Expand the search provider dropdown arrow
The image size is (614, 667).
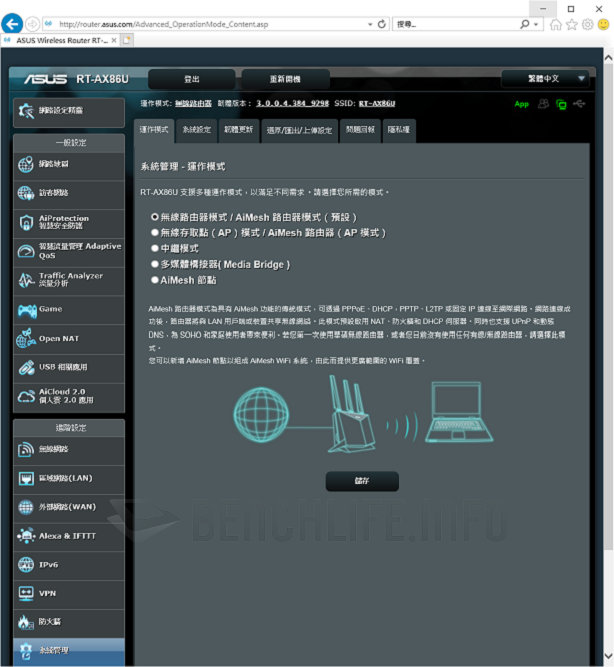tap(536, 24)
